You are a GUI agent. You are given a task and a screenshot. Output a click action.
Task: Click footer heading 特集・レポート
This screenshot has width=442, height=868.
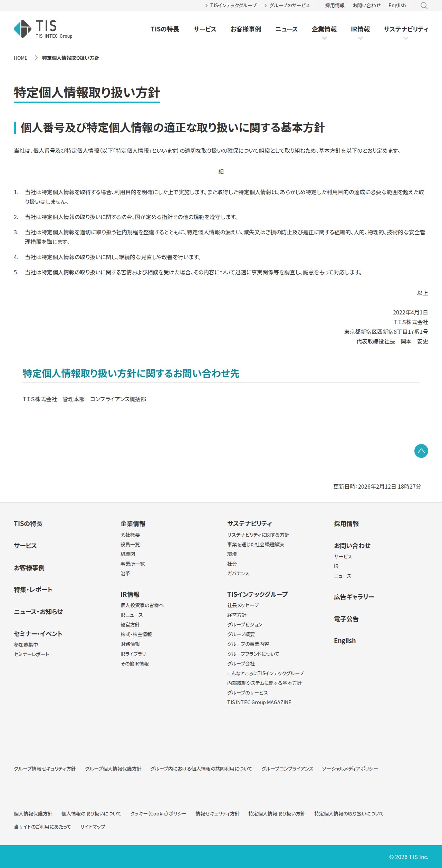(x=33, y=589)
